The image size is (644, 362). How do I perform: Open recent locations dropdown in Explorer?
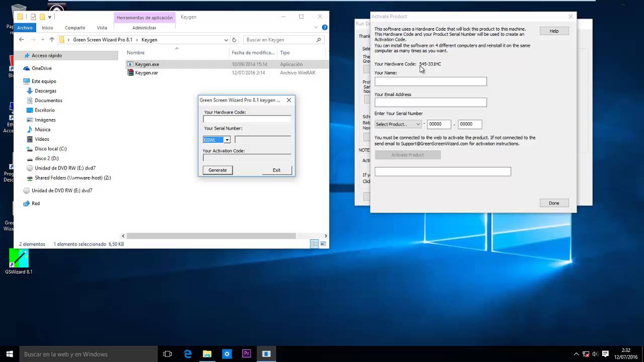point(42,40)
